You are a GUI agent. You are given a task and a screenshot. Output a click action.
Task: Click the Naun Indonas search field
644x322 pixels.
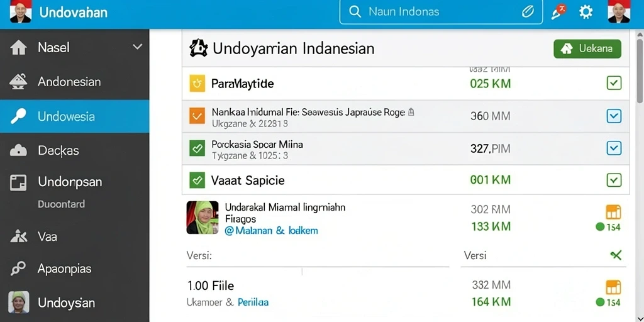[441, 12]
